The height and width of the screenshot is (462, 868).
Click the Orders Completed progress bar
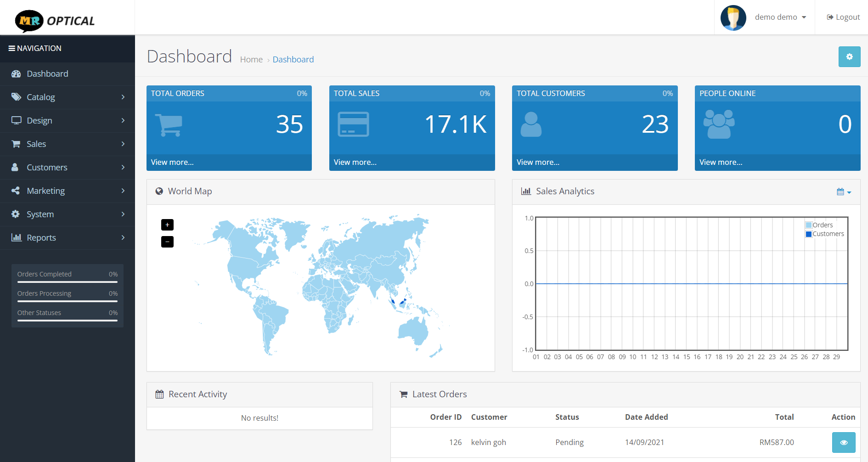(x=68, y=282)
